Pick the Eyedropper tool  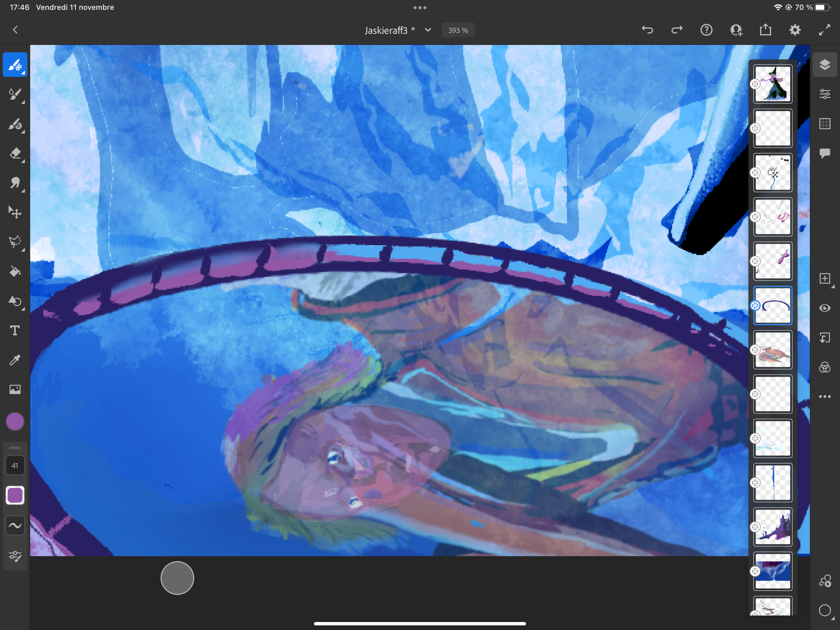[15, 360]
